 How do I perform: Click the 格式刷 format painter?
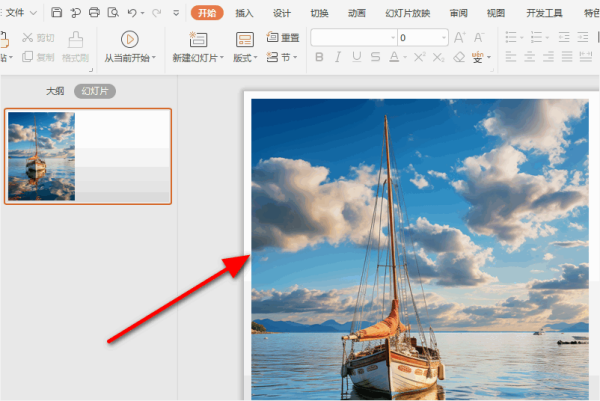75,47
